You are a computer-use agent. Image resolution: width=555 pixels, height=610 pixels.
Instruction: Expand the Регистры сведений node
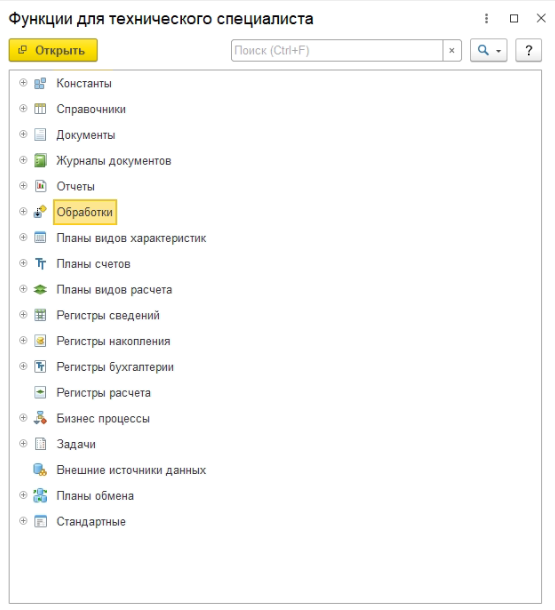click(x=23, y=315)
